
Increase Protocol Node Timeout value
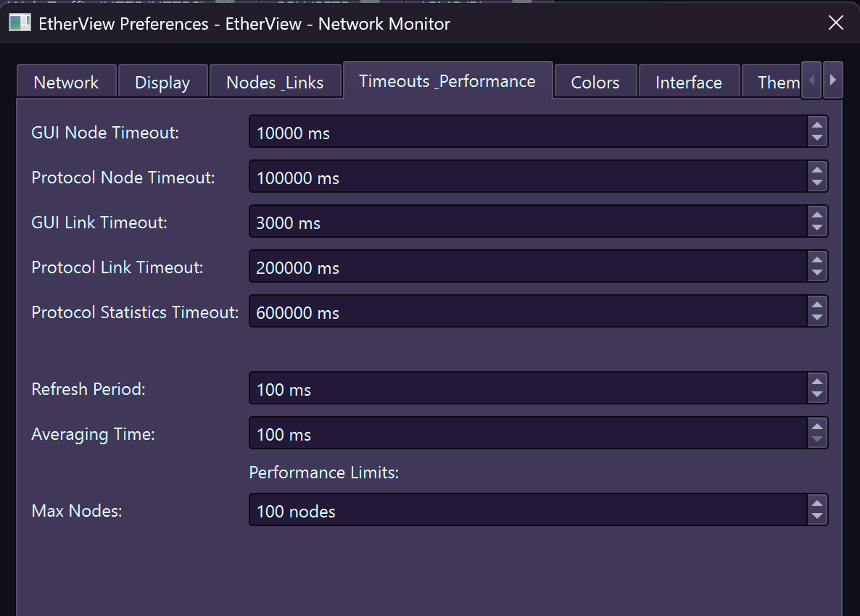(819, 170)
